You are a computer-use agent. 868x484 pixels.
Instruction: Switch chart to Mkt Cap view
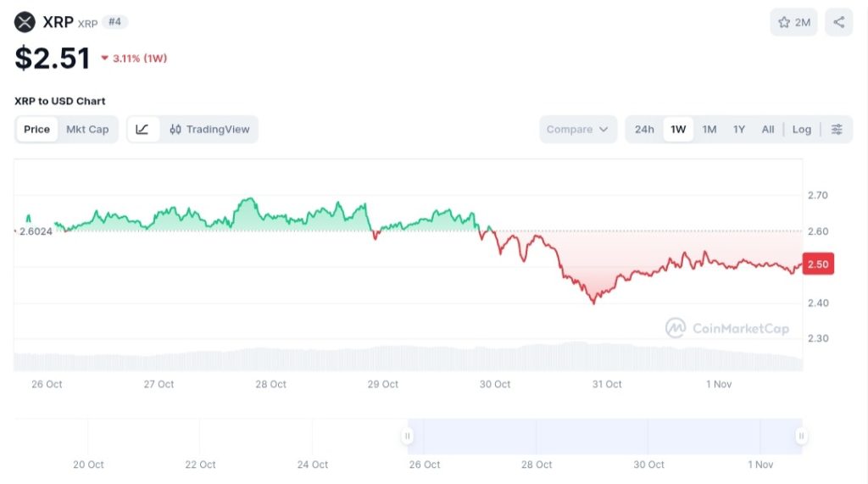tap(87, 130)
